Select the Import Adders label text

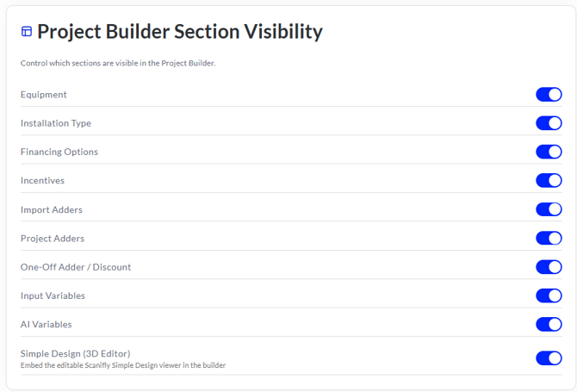(x=52, y=210)
